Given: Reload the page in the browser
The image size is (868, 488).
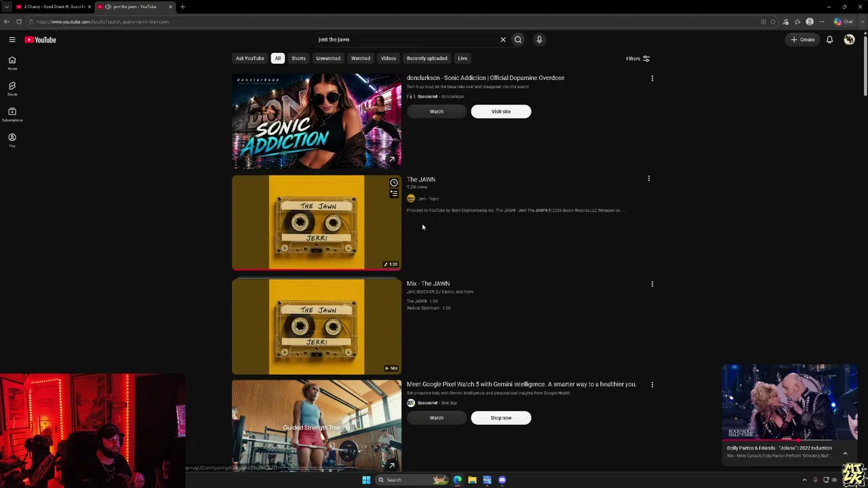Looking at the screenshot, I should click(x=19, y=22).
